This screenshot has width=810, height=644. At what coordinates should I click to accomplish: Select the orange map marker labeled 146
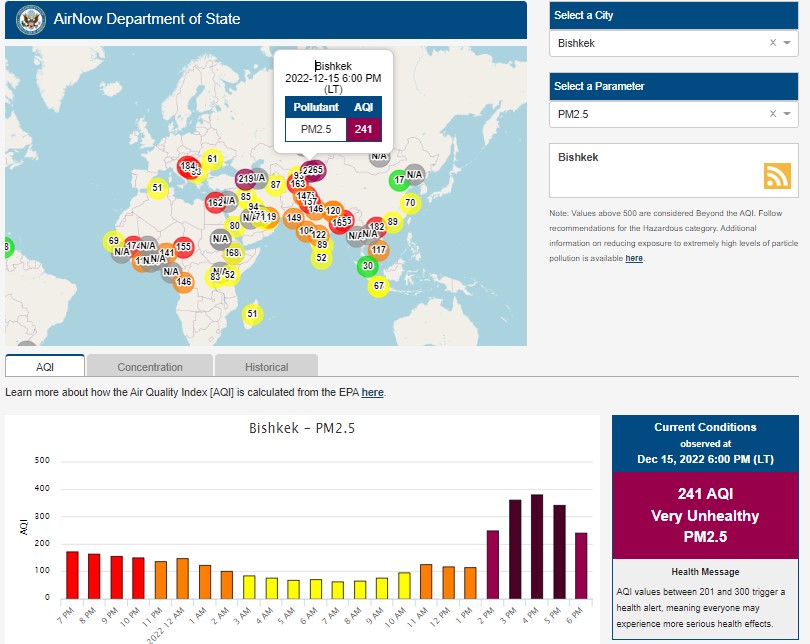click(x=184, y=282)
